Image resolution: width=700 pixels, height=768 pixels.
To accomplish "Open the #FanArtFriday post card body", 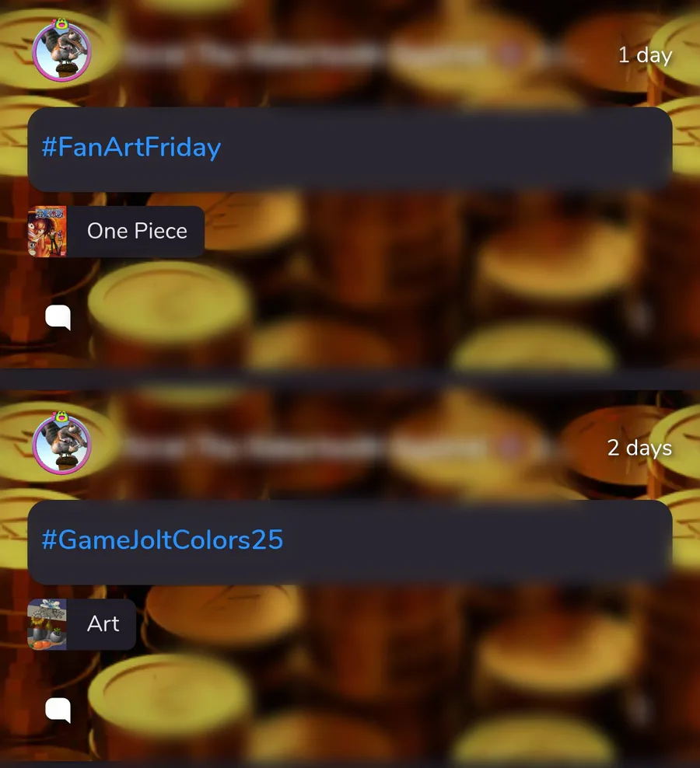I will 350,149.
